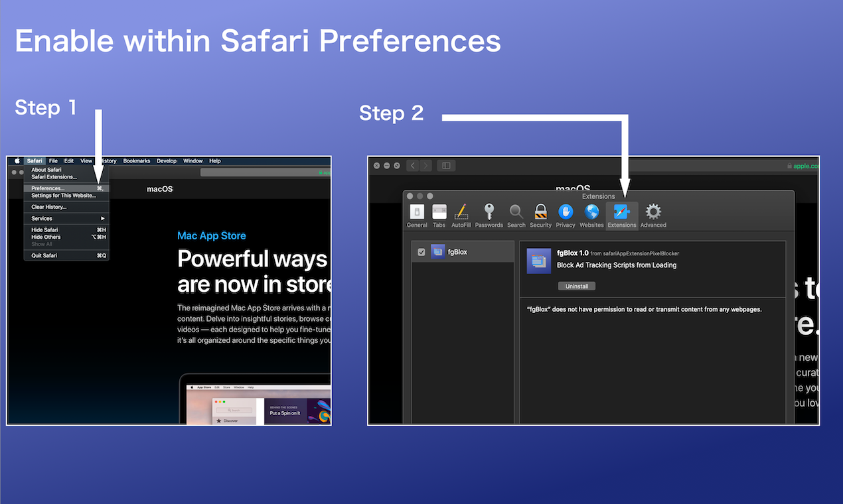This screenshot has height=504, width=843.
Task: Select fgBlox row in extensions list
Action: point(463,252)
